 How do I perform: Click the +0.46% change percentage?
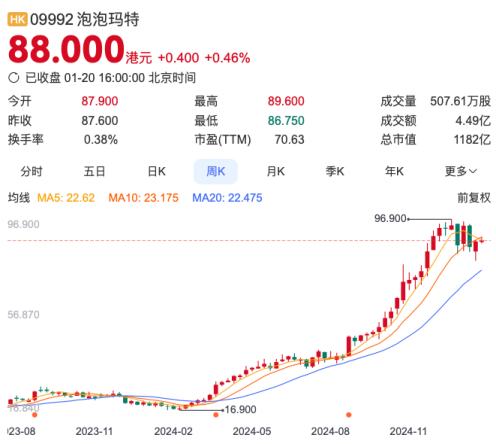227,58
